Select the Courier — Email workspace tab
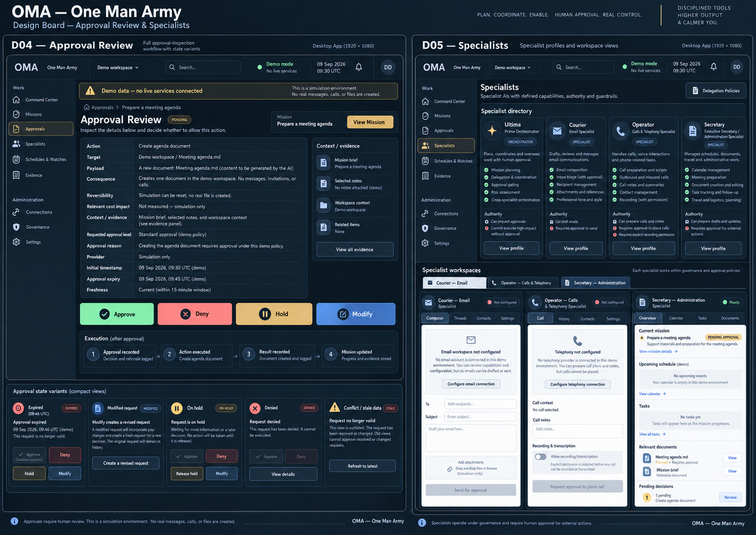 pyautogui.click(x=454, y=283)
